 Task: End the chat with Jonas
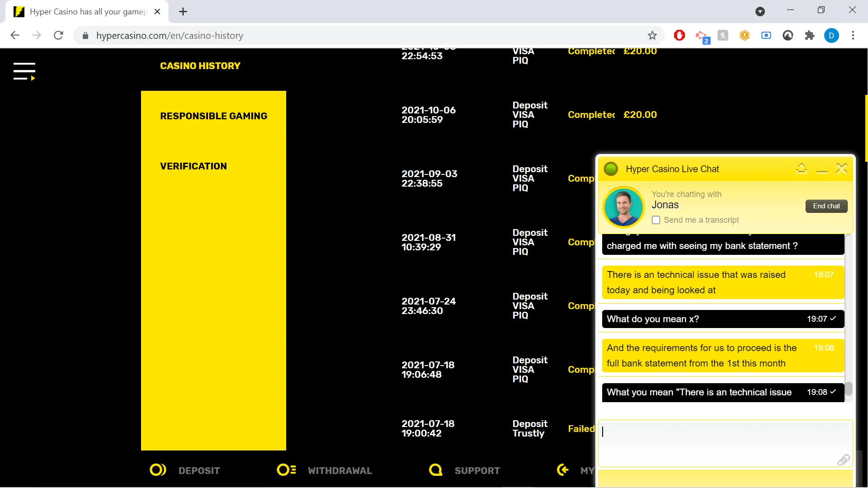(x=826, y=206)
